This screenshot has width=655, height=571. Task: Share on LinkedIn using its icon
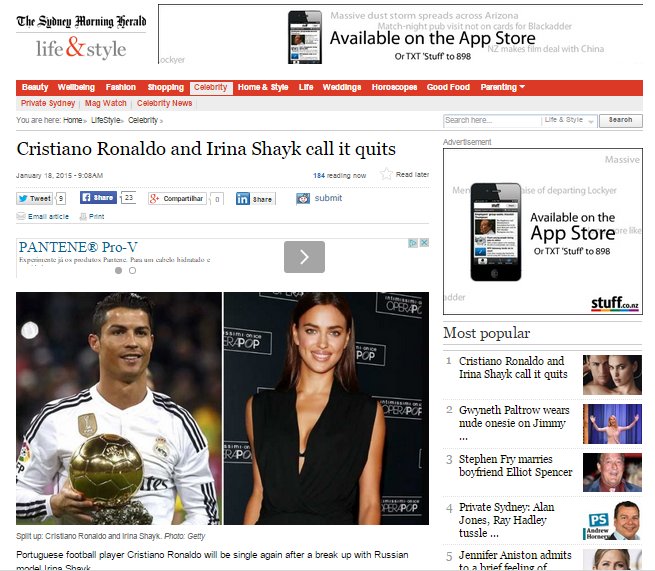pos(243,199)
